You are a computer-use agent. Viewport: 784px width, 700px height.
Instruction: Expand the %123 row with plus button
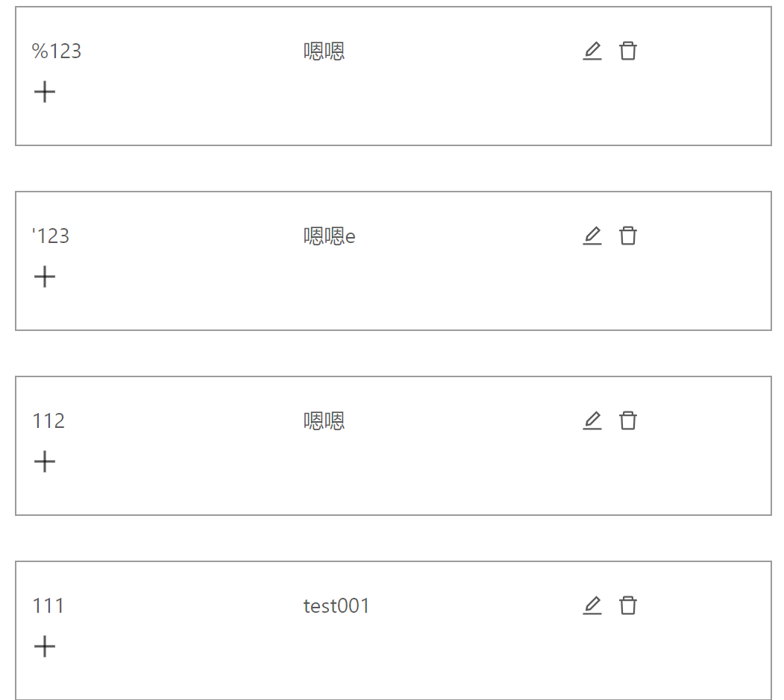point(45,91)
